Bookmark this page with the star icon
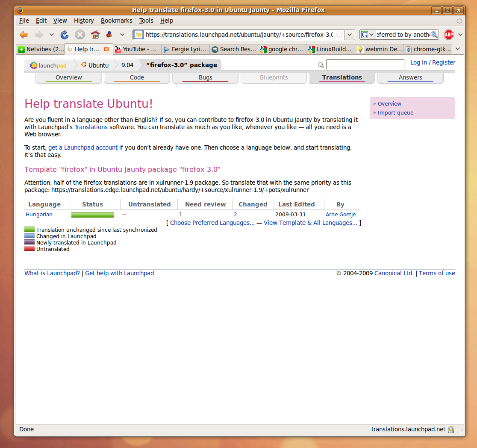 click(x=339, y=35)
